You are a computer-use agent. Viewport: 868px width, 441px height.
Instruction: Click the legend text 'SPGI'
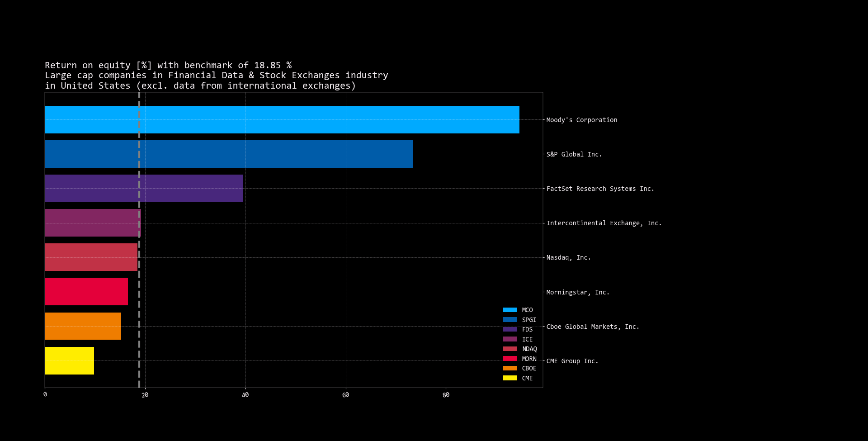pos(529,320)
